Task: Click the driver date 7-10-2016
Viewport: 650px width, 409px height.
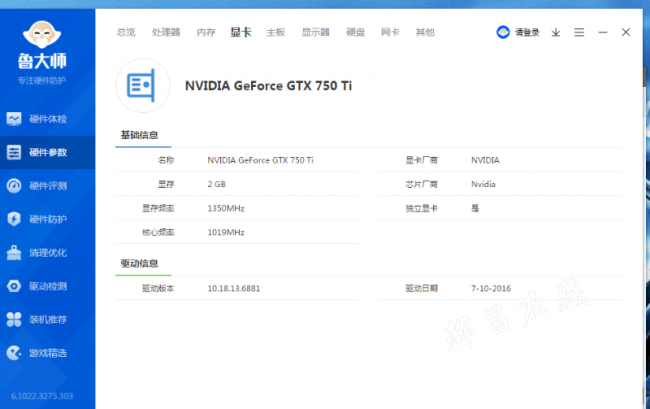Action: point(491,288)
